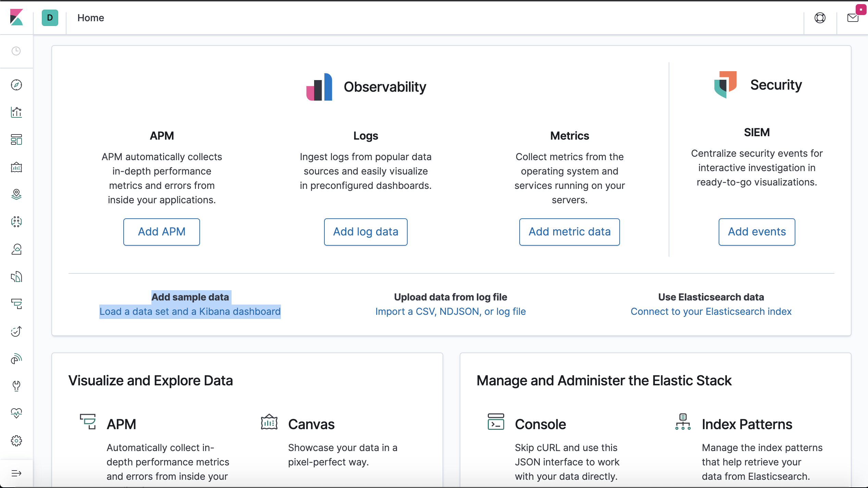Open recently viewed clock icon

pos(16,51)
